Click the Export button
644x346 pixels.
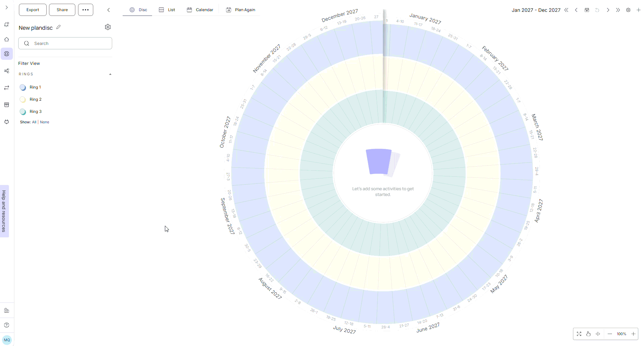click(33, 10)
